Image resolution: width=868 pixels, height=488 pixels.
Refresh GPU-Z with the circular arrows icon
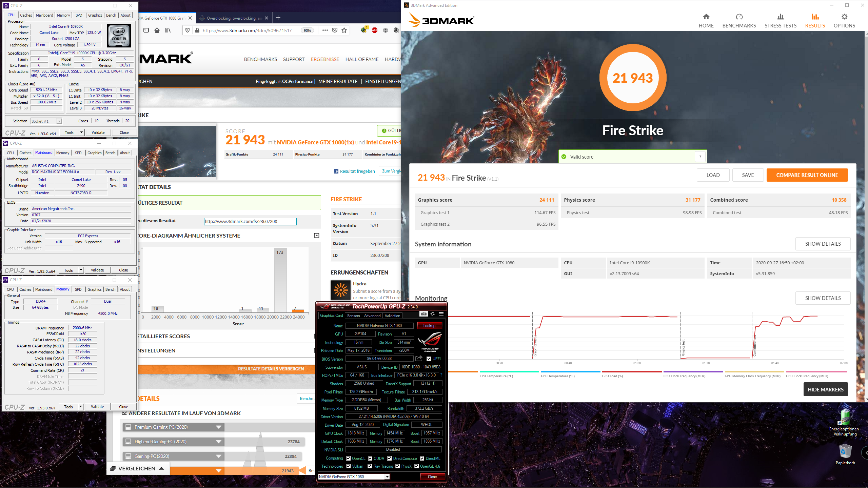[x=432, y=314]
